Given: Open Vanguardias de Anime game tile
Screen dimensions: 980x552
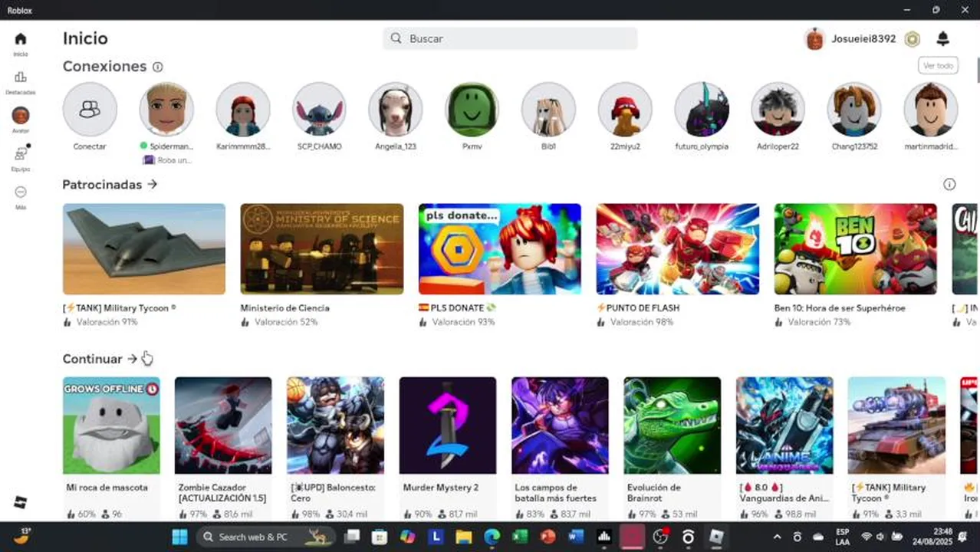Looking at the screenshot, I should [x=784, y=426].
